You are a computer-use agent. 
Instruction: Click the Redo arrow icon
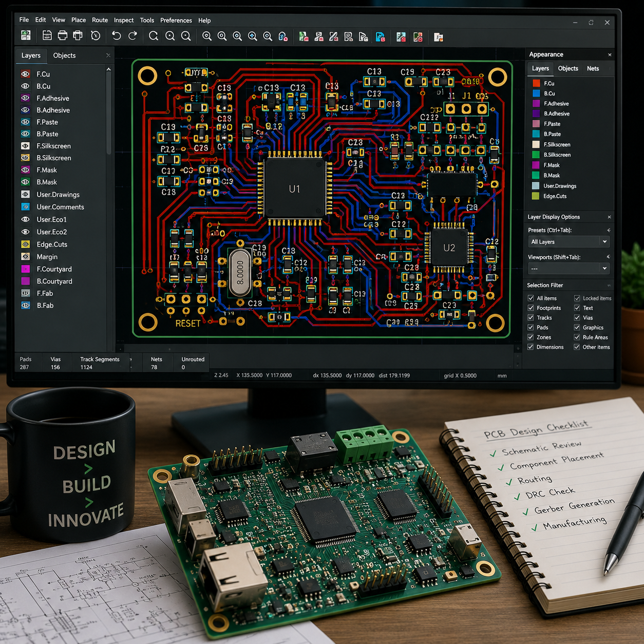point(132,36)
